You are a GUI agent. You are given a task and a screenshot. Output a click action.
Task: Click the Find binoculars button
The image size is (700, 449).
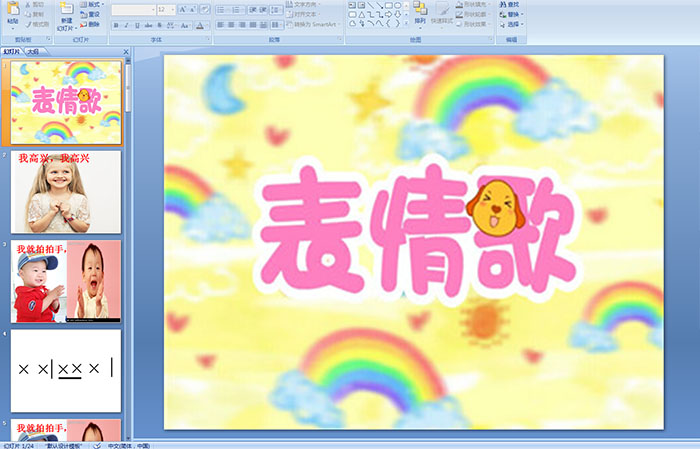click(x=509, y=4)
